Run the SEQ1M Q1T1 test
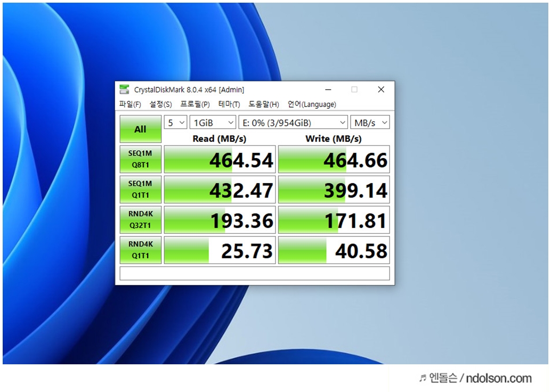The width and height of the screenshot is (551, 392). coord(141,189)
